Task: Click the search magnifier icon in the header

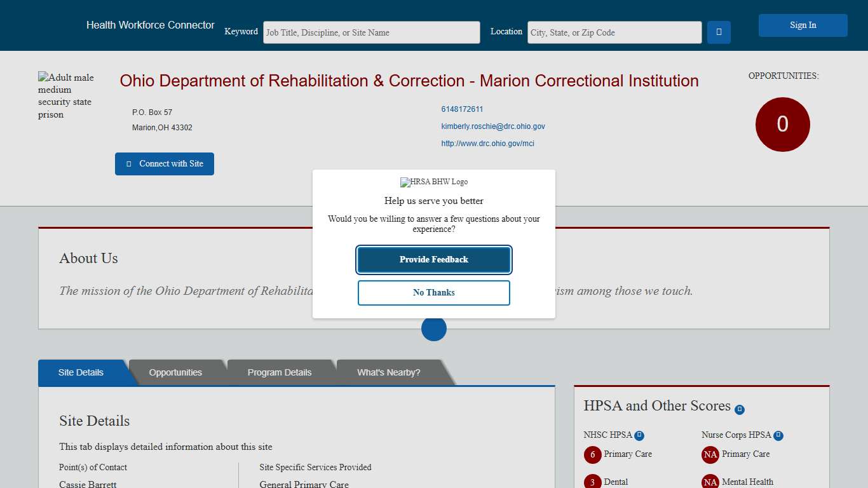Action: [719, 32]
